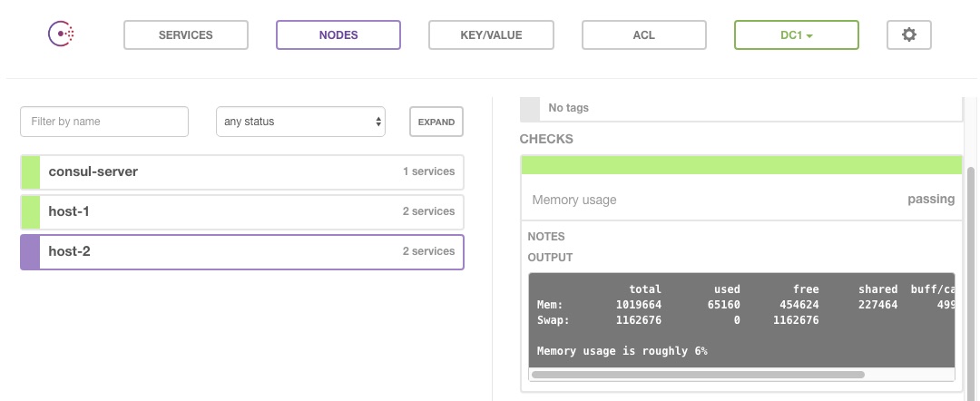Switch to the NODES tab
The width and height of the screenshot is (980, 401).
pyautogui.click(x=338, y=35)
